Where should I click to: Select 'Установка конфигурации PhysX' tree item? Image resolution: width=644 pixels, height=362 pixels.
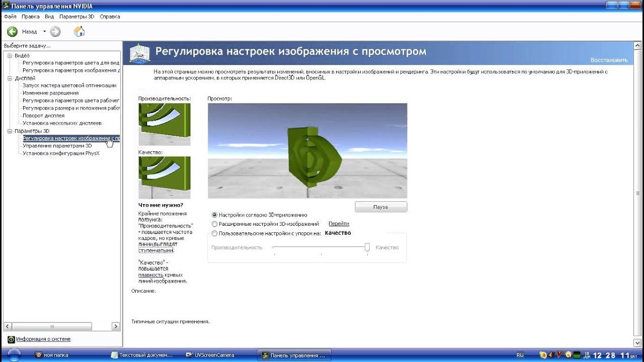61,153
